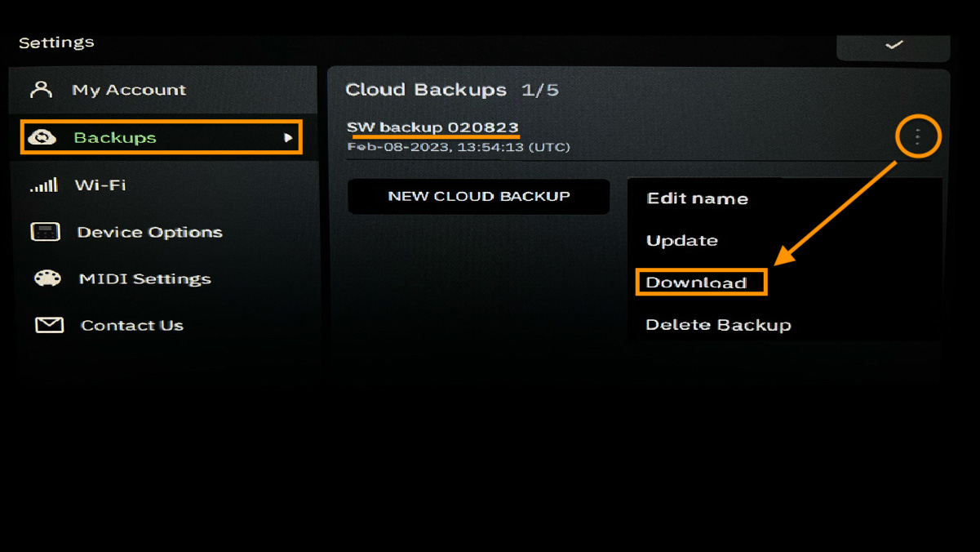Image resolution: width=980 pixels, height=552 pixels.
Task: Click the checkmark confirmation icon
Action: point(893,47)
